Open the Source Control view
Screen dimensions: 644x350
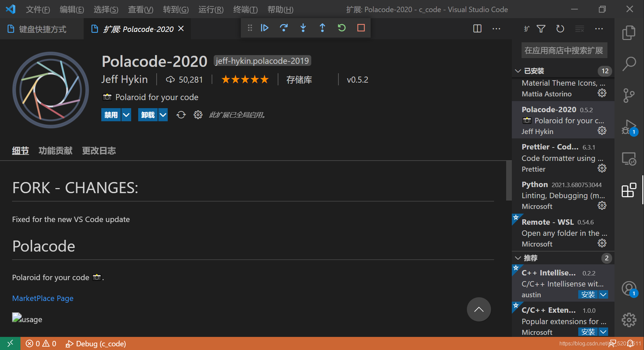click(629, 95)
